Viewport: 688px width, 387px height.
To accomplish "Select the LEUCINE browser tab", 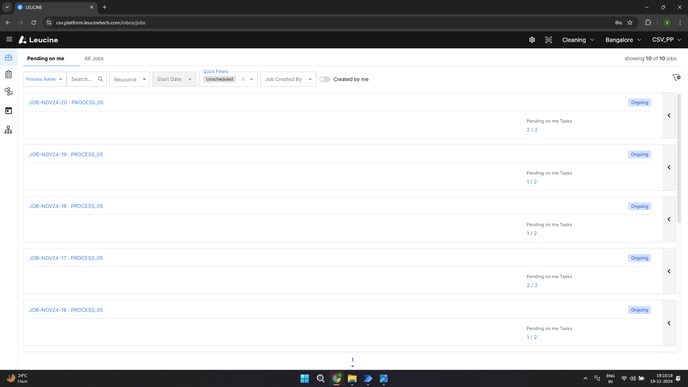I will point(55,7).
